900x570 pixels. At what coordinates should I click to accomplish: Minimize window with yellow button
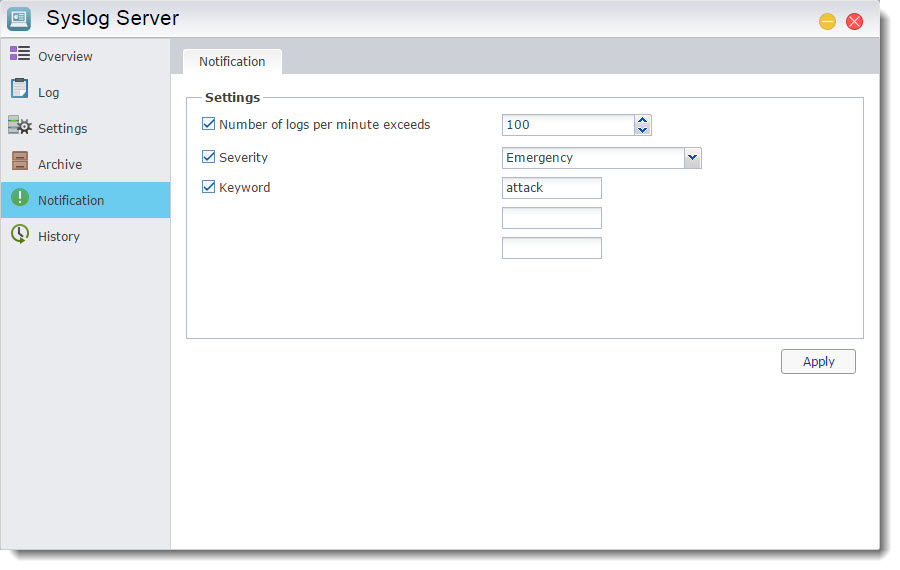point(827,21)
